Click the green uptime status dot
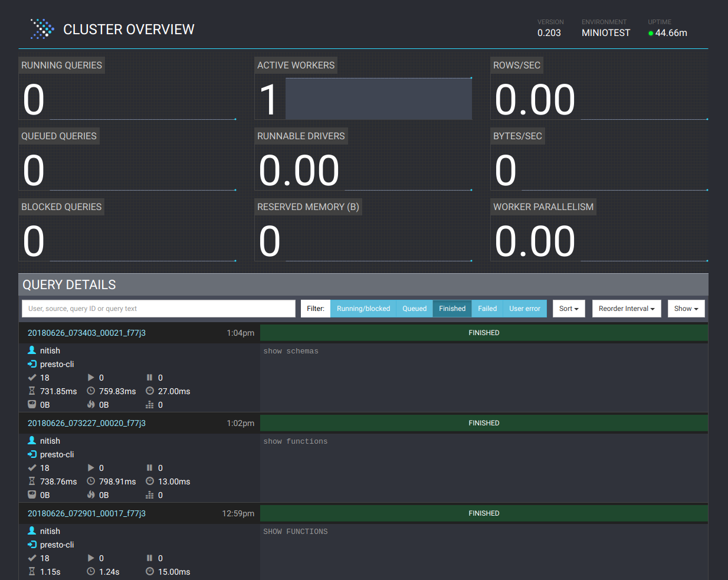Image resolution: width=728 pixels, height=580 pixels. pyautogui.click(x=651, y=34)
